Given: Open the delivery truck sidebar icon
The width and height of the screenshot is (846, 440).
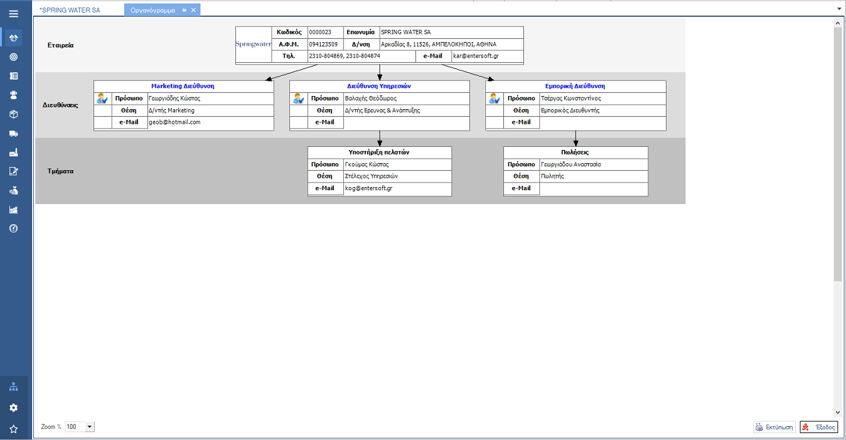Looking at the screenshot, I should [x=13, y=133].
